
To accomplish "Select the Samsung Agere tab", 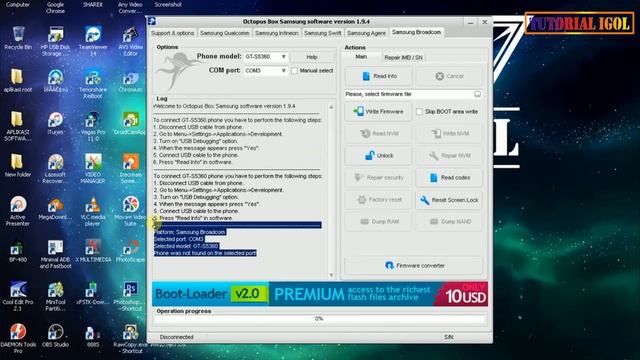I will click(366, 33).
